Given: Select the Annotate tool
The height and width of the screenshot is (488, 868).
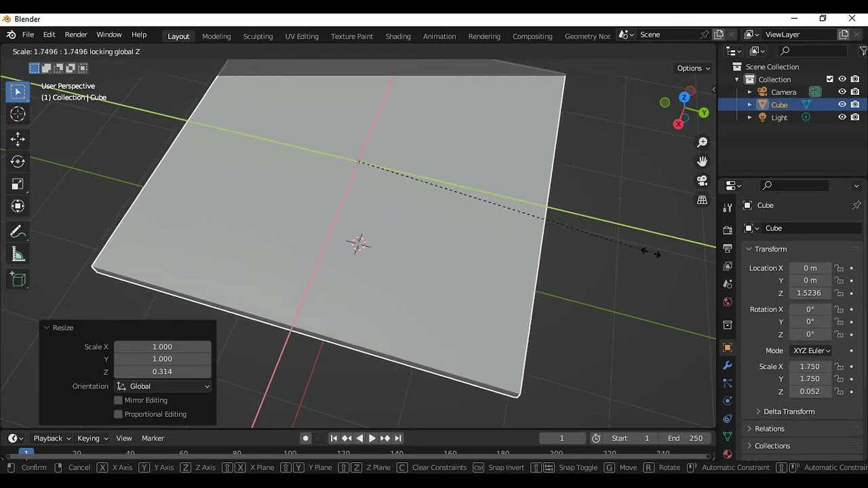Looking at the screenshot, I should pyautogui.click(x=18, y=232).
